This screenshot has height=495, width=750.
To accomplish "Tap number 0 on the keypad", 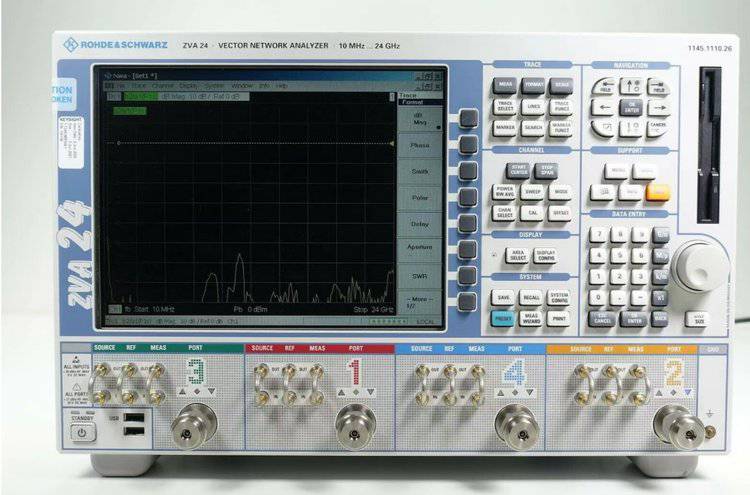I will pos(598,297).
